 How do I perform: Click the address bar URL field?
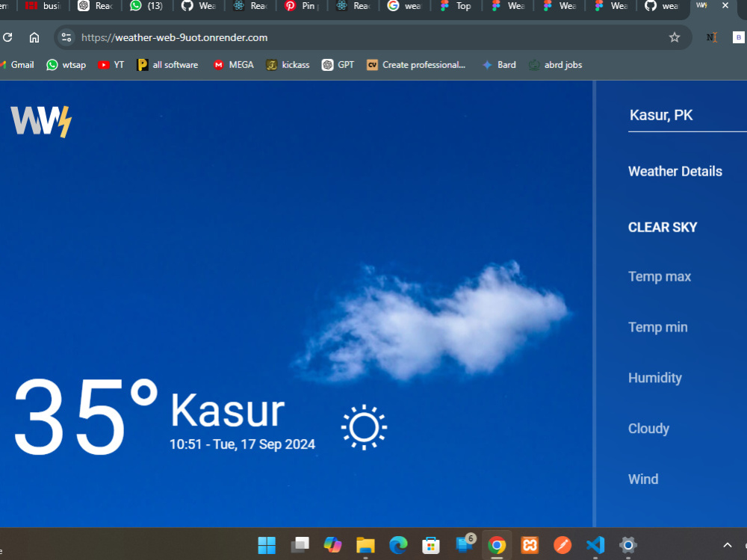[x=371, y=37]
